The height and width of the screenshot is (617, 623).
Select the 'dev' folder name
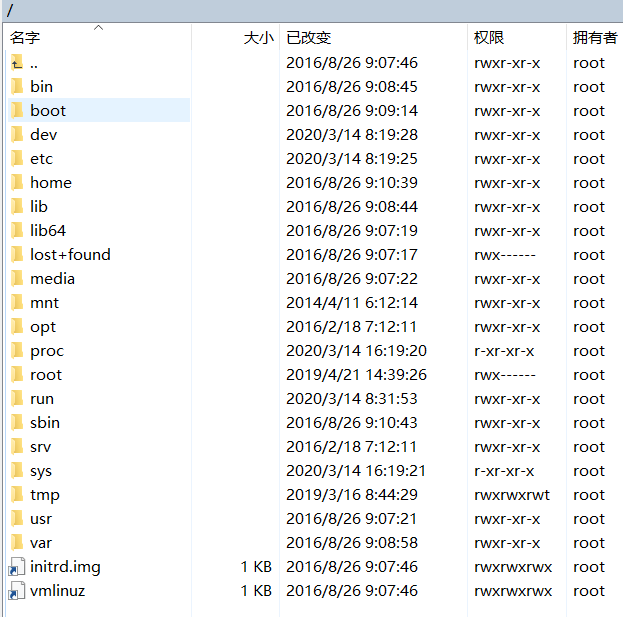point(44,135)
